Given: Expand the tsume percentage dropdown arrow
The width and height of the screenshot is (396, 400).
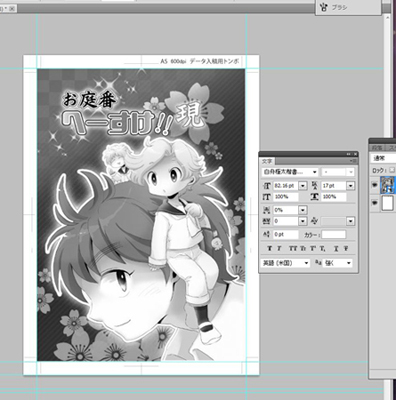Looking at the screenshot, I should point(303,210).
